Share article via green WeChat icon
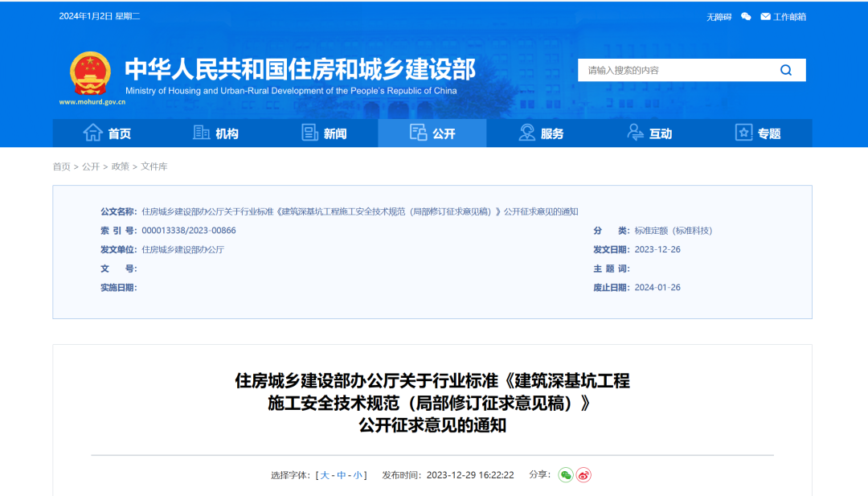Image resolution: width=868 pixels, height=496 pixels. pyautogui.click(x=566, y=475)
